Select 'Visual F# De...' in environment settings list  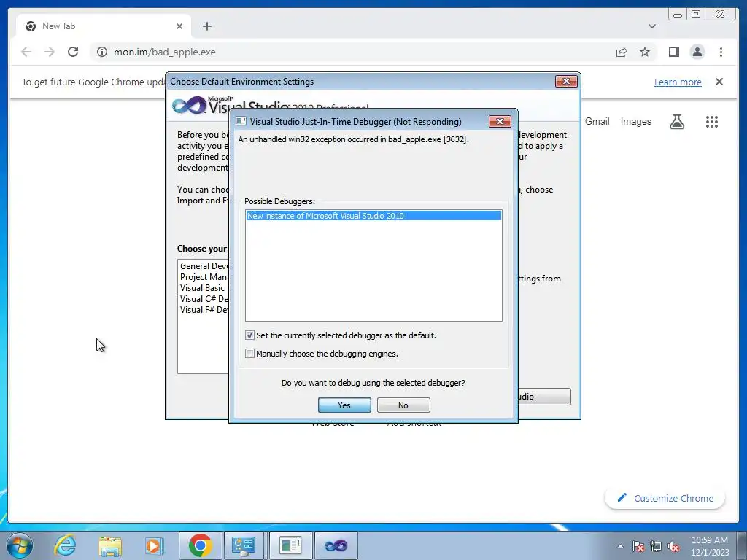click(204, 310)
